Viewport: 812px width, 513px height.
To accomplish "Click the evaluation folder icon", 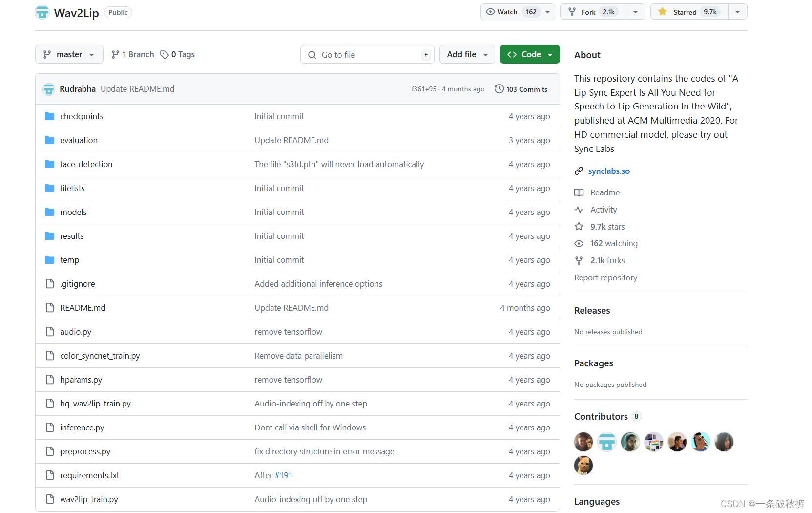I will (49, 140).
